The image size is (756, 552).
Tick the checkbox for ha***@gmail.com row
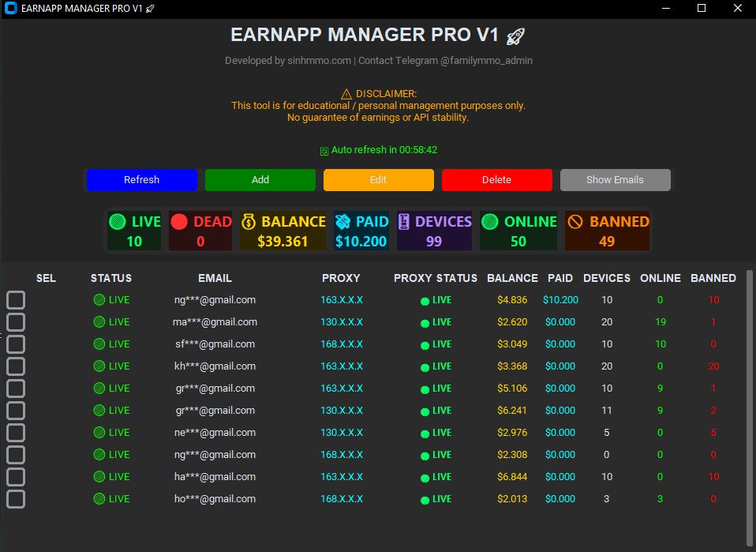click(16, 477)
